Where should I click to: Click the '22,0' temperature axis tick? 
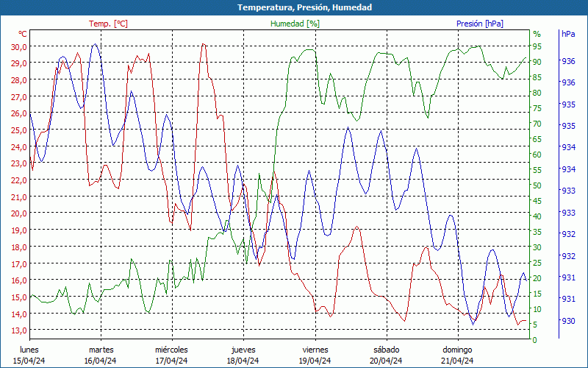click(x=19, y=180)
